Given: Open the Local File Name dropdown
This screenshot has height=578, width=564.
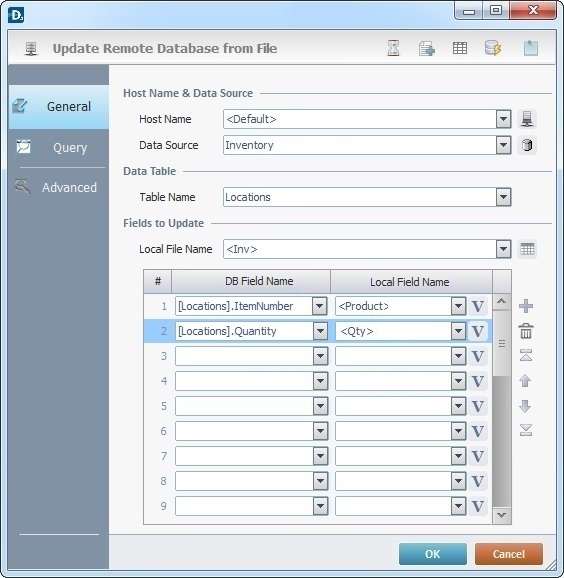Looking at the screenshot, I should coord(503,249).
